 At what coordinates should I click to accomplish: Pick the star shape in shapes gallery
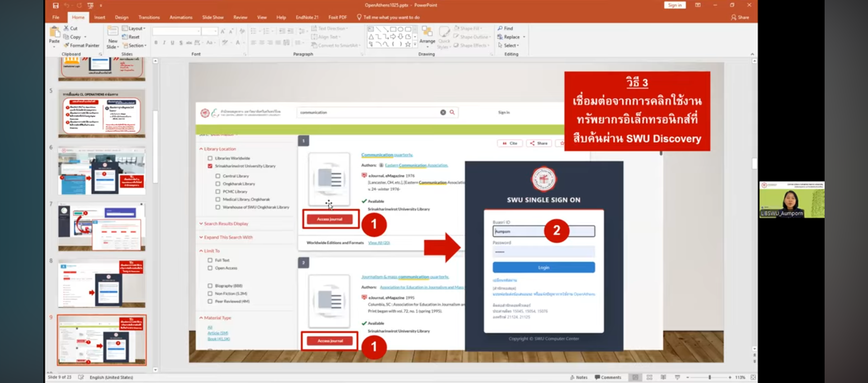tap(408, 44)
